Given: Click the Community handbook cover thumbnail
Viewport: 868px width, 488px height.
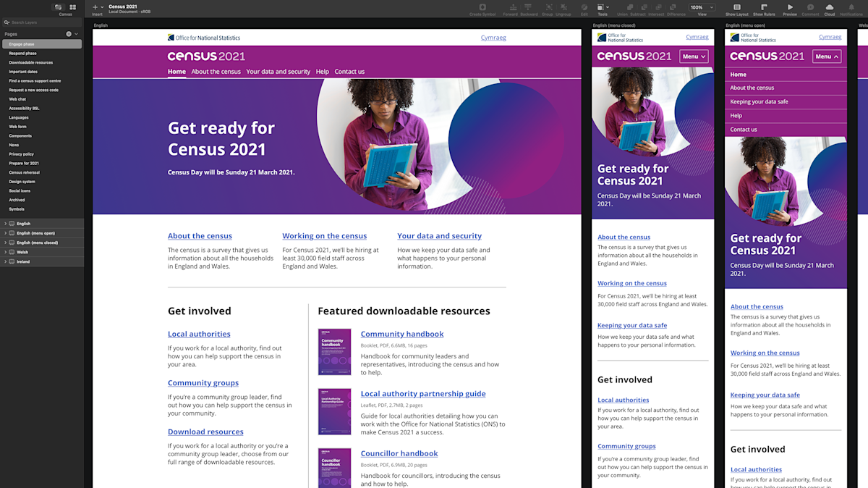Looking at the screenshot, I should 334,352.
